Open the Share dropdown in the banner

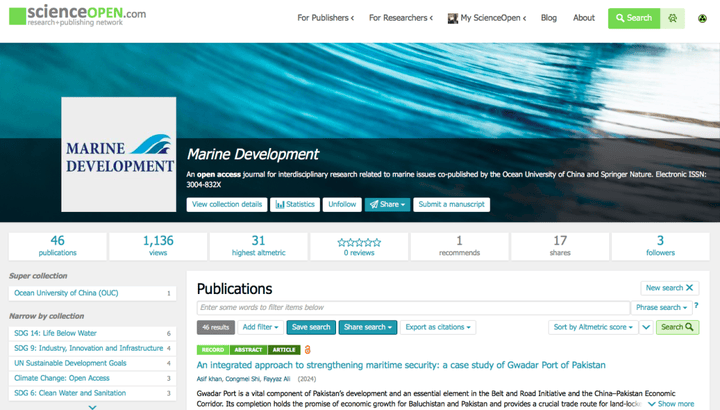coord(388,204)
